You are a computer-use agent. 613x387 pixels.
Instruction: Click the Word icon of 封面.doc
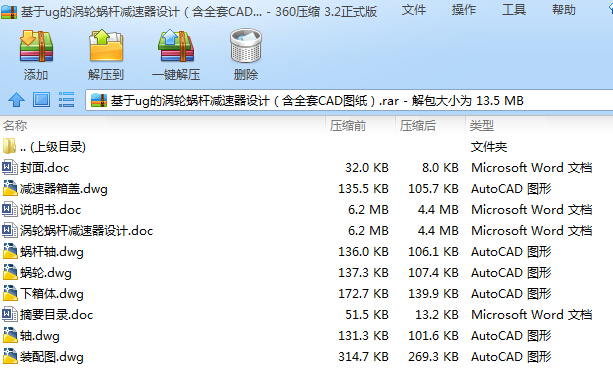[x=10, y=167]
